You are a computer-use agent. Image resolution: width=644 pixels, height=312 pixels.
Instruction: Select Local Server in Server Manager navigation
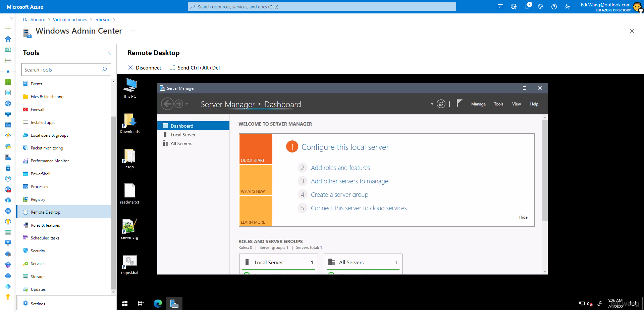pos(193,135)
